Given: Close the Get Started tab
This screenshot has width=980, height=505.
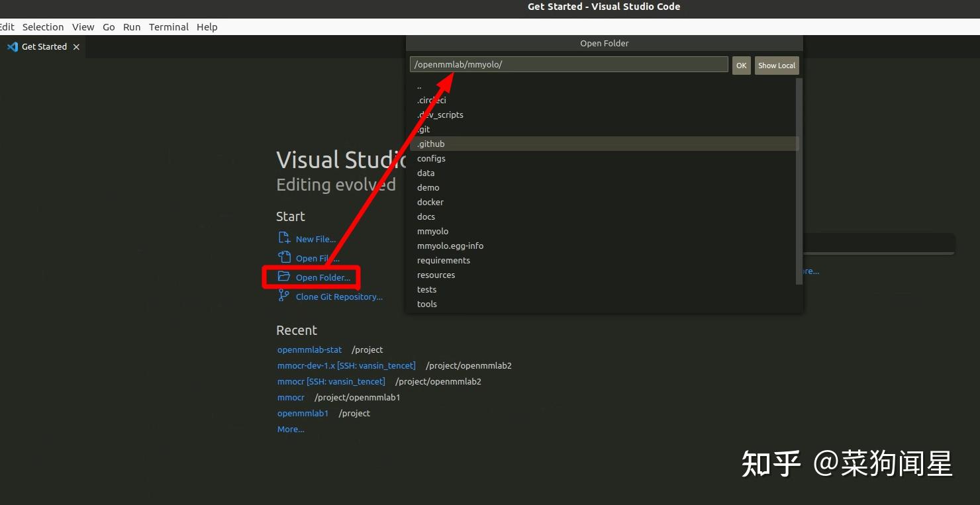Looking at the screenshot, I should click(75, 46).
